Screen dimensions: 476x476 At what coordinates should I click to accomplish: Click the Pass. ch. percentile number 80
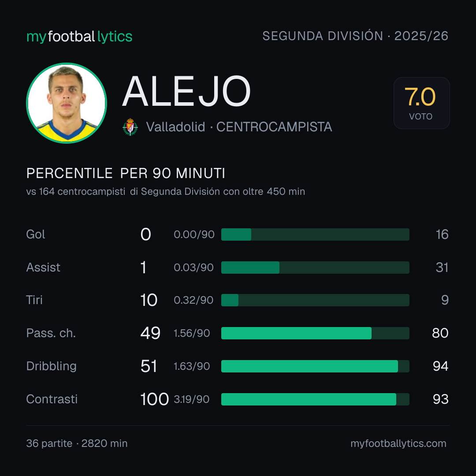point(440,333)
